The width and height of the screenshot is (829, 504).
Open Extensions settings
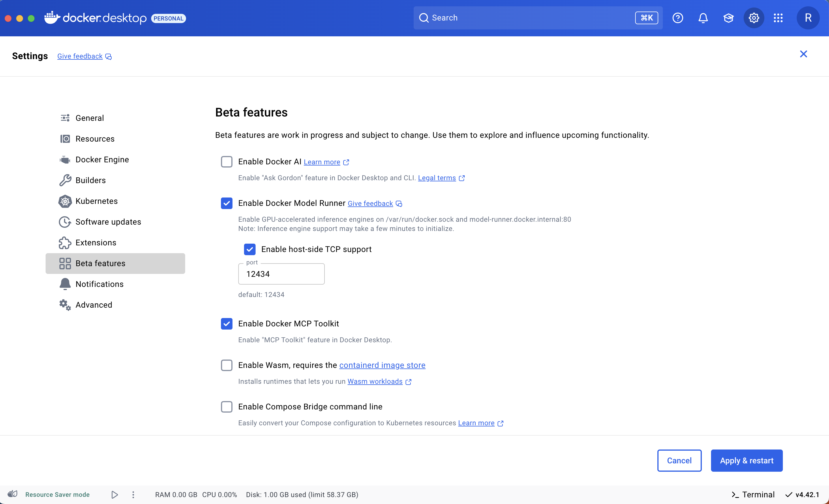click(x=115, y=243)
